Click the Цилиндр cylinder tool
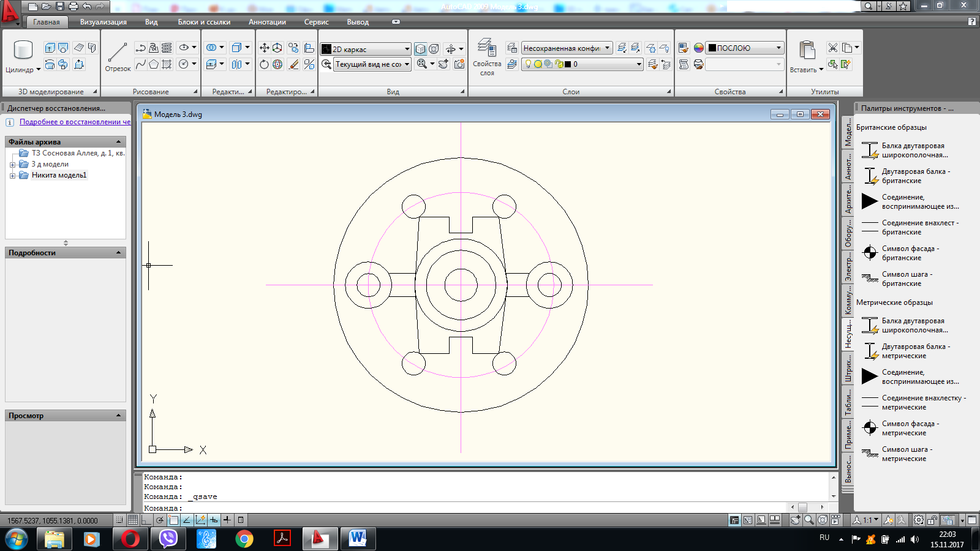 [x=23, y=56]
